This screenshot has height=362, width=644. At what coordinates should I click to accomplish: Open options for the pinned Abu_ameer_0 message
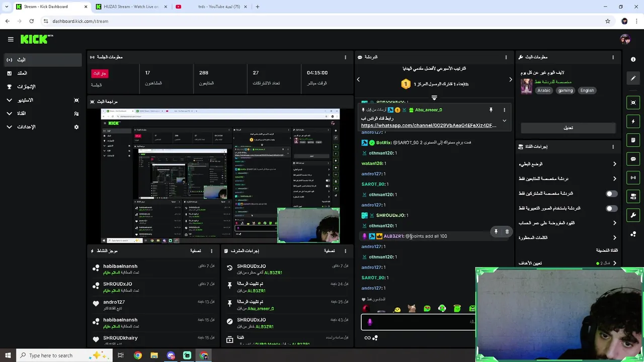[504, 110]
